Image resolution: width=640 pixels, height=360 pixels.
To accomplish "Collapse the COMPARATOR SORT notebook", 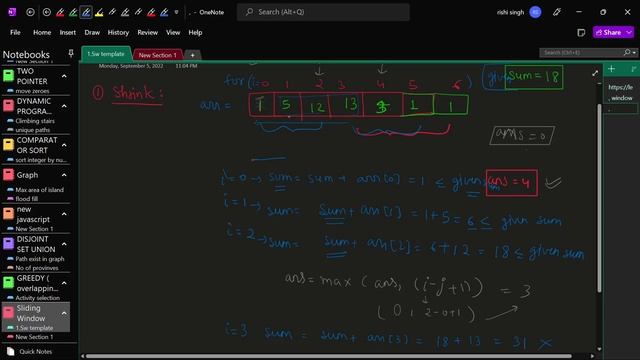I will tap(64, 145).
